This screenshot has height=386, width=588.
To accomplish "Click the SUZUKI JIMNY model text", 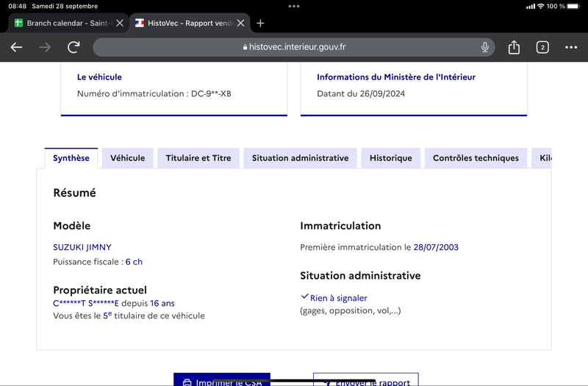I will click(x=82, y=247).
